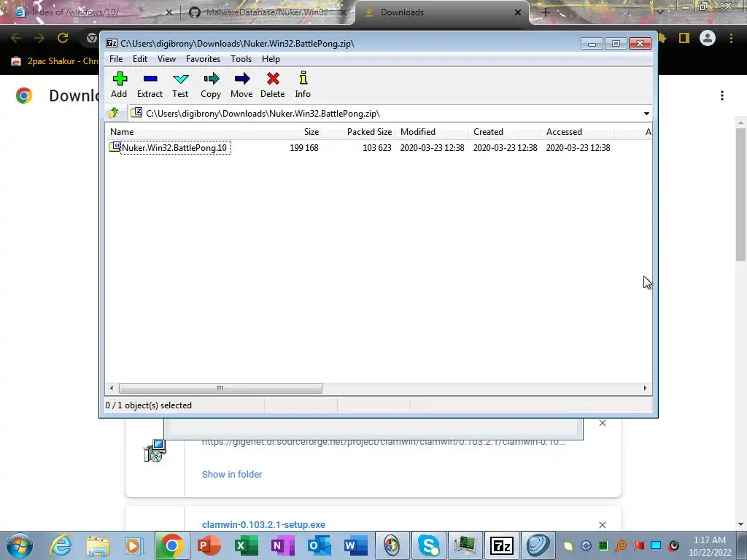
Task: Open the Favorites menu
Action: (203, 59)
